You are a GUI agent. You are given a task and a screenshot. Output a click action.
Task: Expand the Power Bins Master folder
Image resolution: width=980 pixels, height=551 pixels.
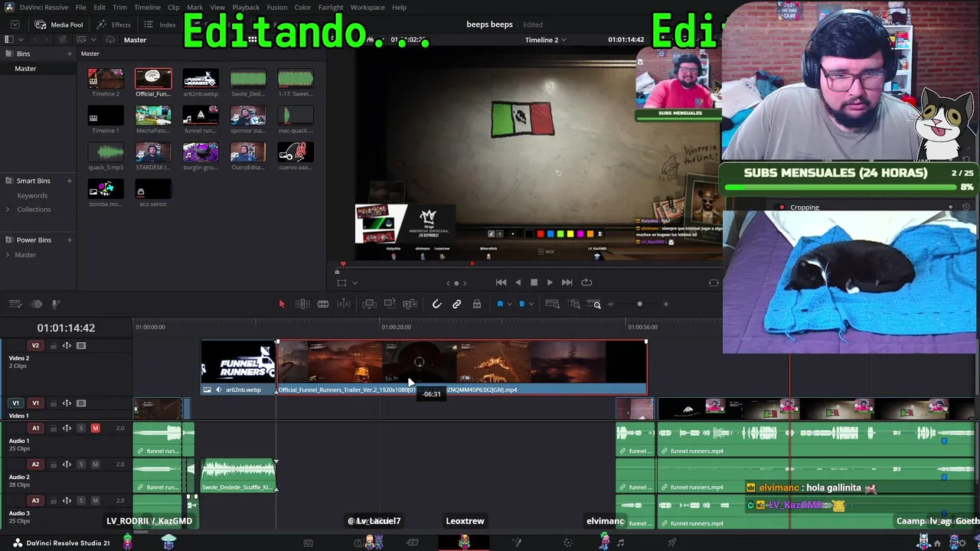click(8, 255)
